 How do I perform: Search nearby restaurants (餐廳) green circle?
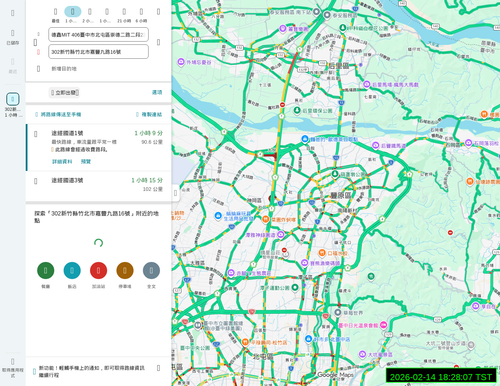pyautogui.click(x=46, y=270)
